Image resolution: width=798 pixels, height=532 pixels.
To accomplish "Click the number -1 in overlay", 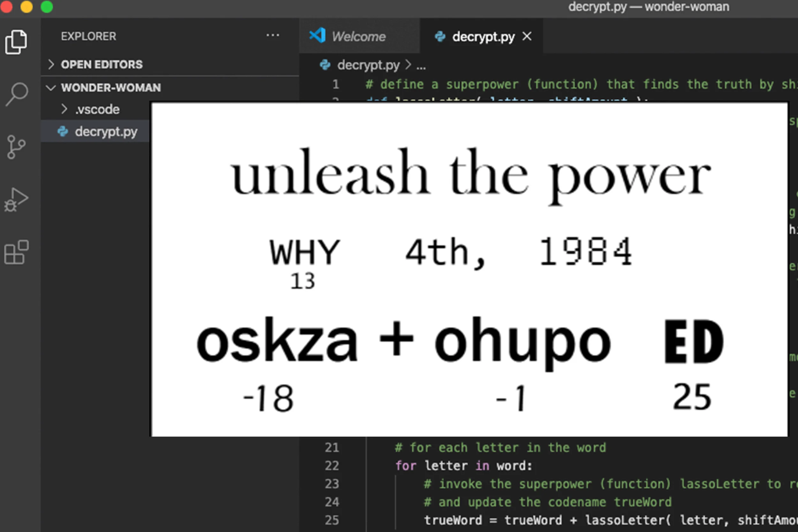I will (x=511, y=398).
